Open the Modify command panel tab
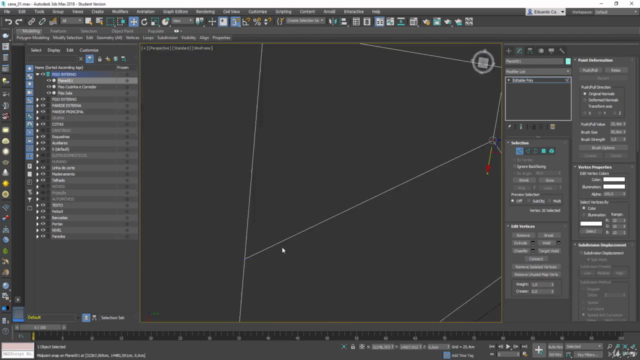Screen dimensions: 640x360 click(519, 51)
